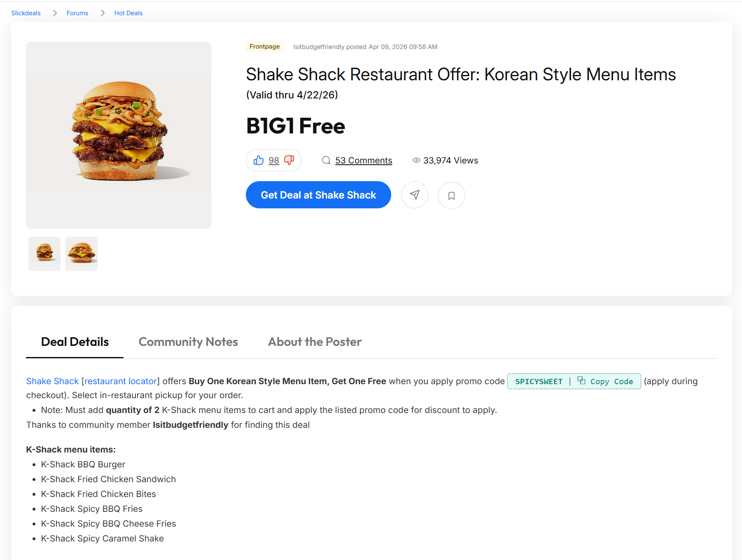Image resolution: width=742 pixels, height=560 pixels.
Task: Select the first burger thumbnail
Action: [x=44, y=254]
